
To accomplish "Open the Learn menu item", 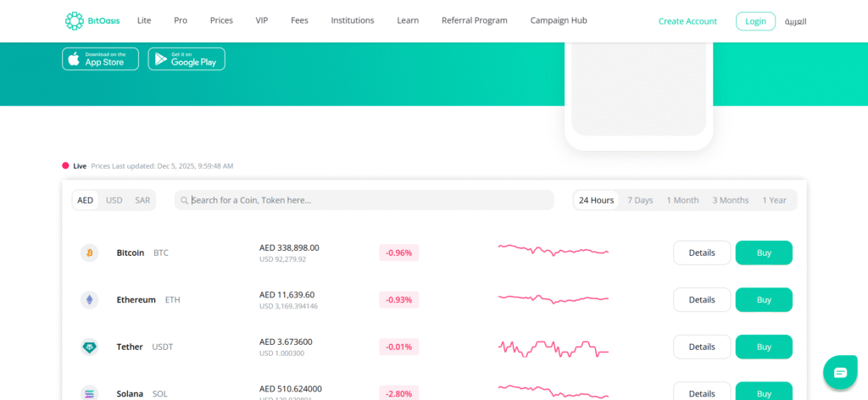I will pyautogui.click(x=408, y=20).
